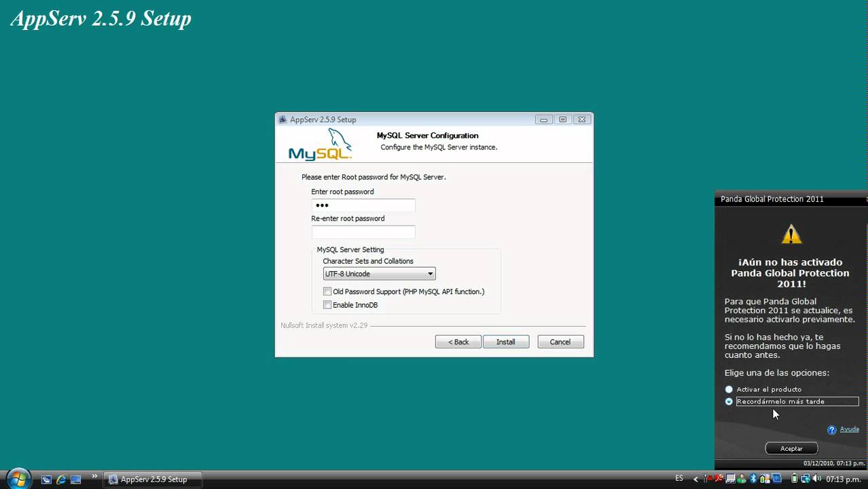Viewport: 868px width, 489px height.
Task: Click the taskbar clock 07:13 p.m.
Action: tap(843, 479)
